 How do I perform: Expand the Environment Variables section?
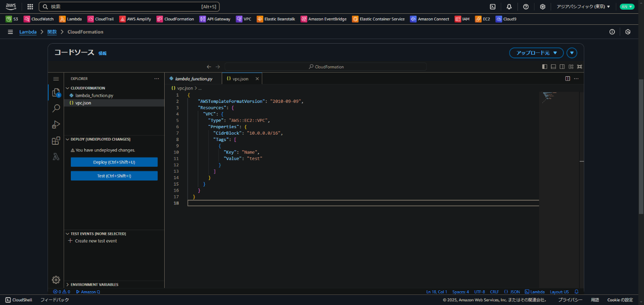(94, 284)
